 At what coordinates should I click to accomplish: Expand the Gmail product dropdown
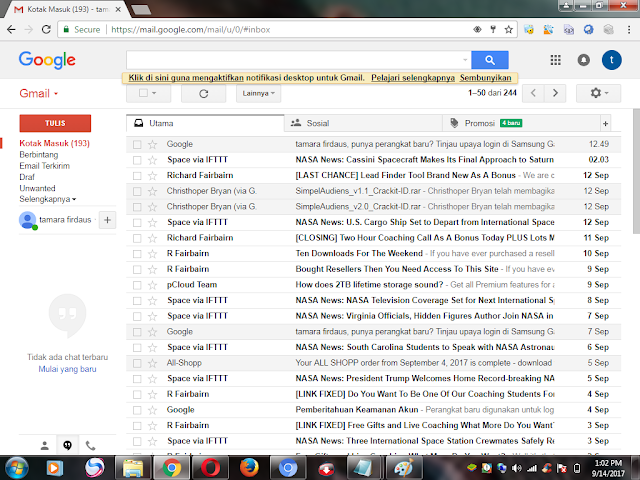point(39,93)
